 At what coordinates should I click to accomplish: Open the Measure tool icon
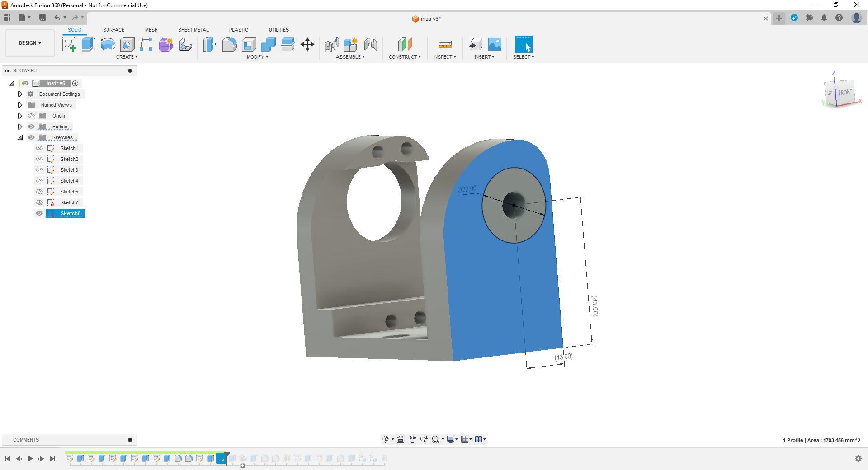click(445, 44)
